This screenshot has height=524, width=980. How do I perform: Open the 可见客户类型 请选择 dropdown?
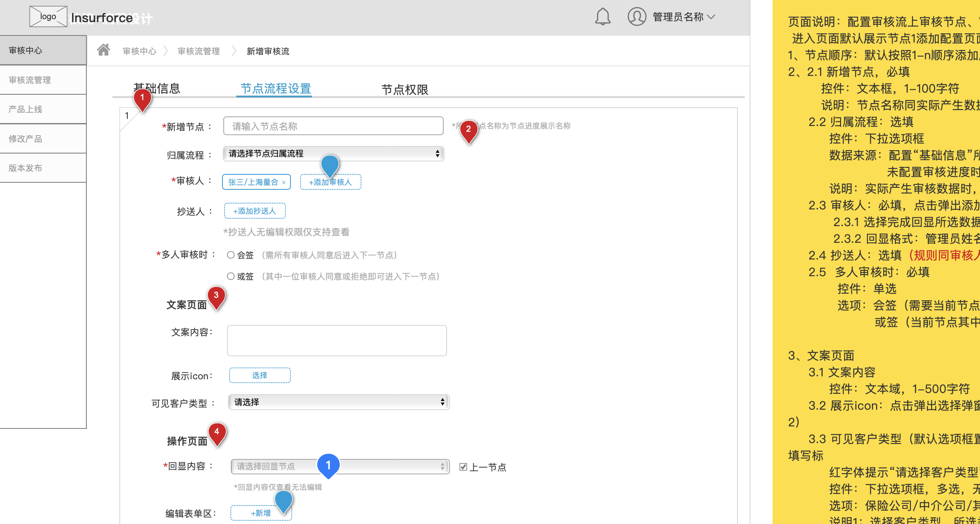[339, 402]
